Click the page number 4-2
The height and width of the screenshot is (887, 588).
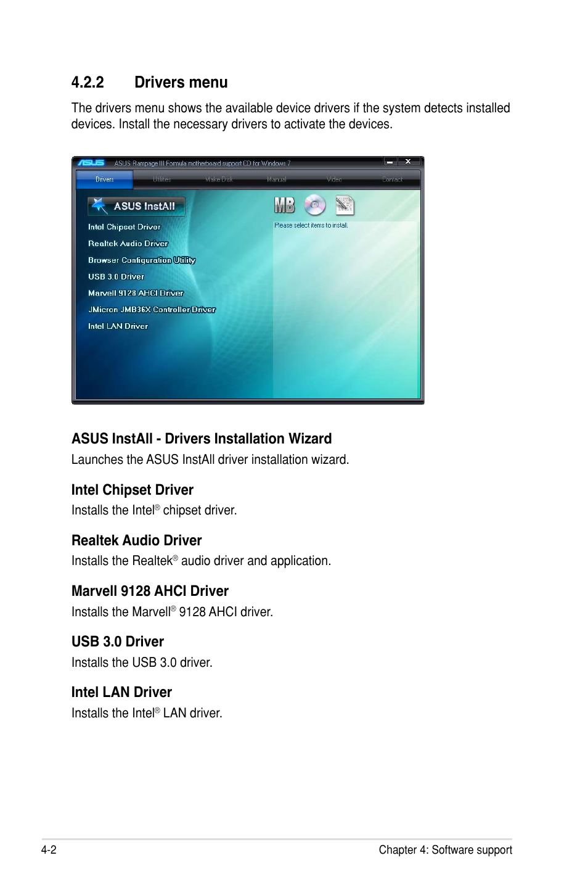point(49,850)
